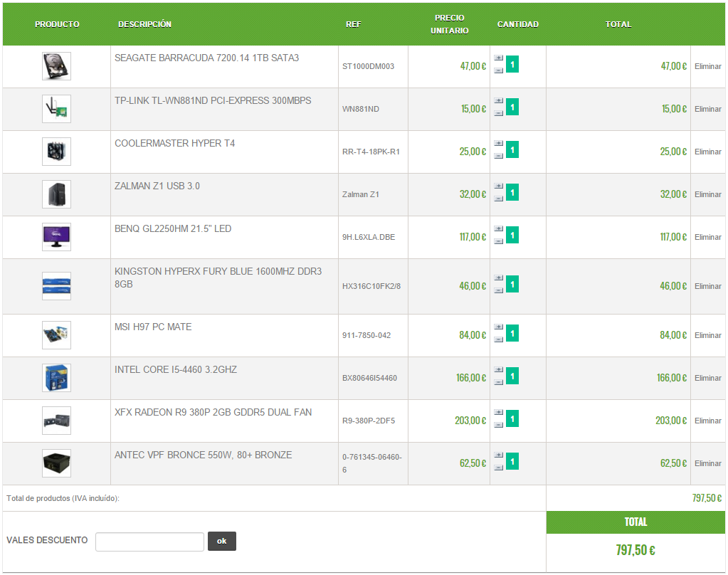
Task: Open Zalman Z1 case thumbnail
Action: 57,194
